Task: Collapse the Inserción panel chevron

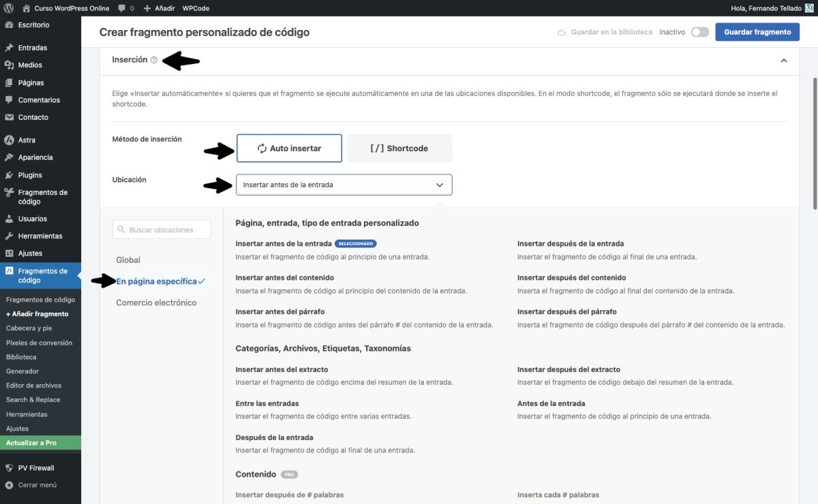Action: pos(784,61)
